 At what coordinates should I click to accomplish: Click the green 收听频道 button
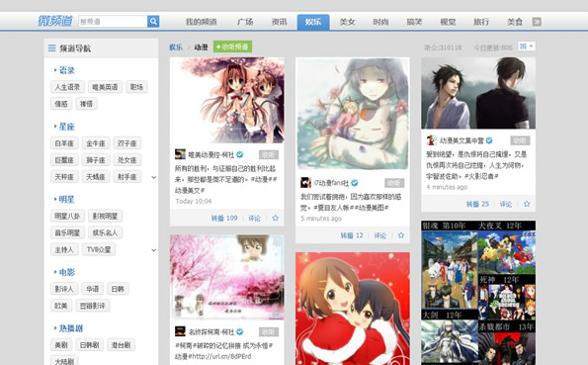tap(232, 46)
